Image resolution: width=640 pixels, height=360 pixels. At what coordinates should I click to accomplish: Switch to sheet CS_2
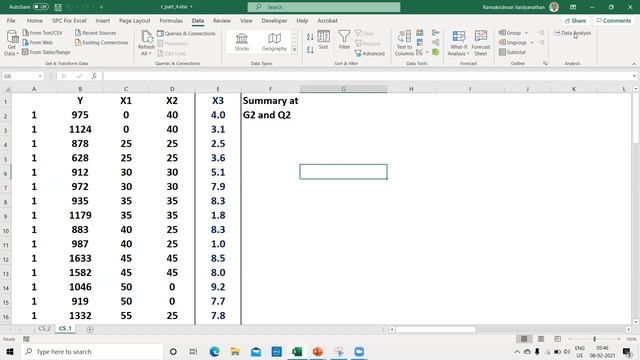tap(44, 328)
